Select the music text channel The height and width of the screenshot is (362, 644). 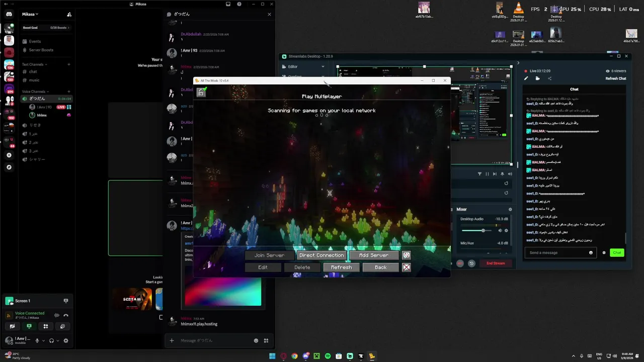coord(47,80)
